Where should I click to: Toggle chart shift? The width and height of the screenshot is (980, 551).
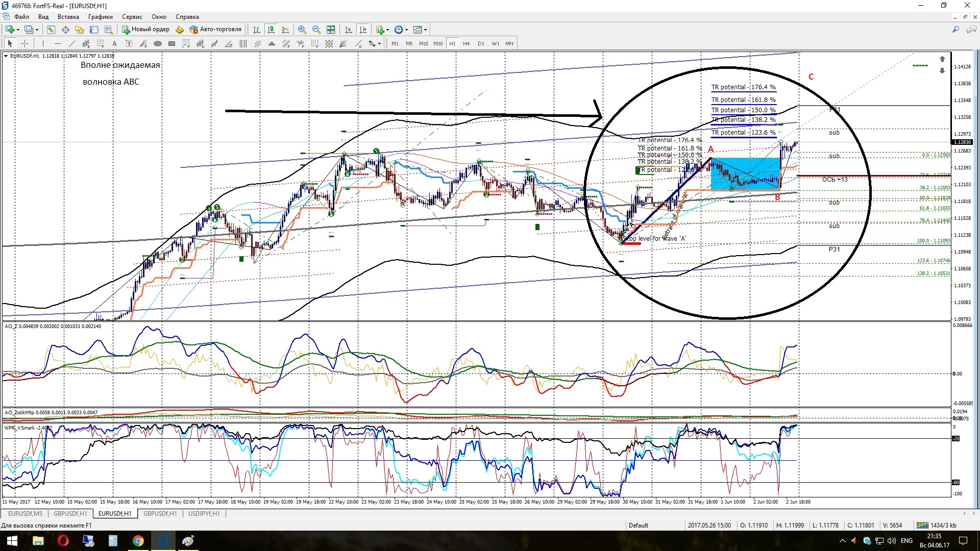(363, 30)
